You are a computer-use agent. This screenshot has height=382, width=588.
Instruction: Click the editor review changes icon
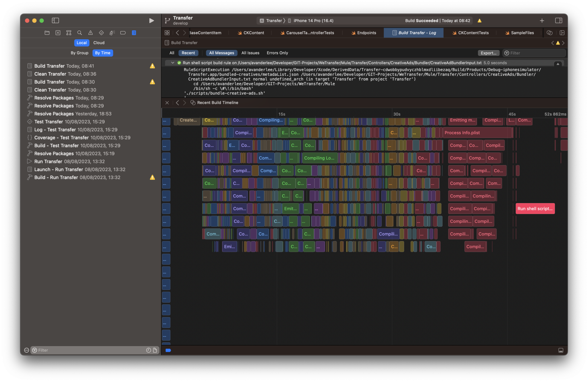550,33
